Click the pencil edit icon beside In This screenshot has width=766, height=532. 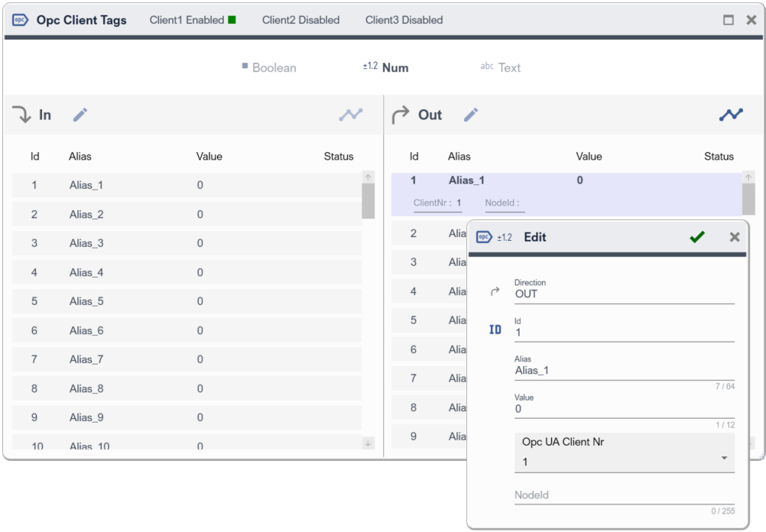pos(80,115)
